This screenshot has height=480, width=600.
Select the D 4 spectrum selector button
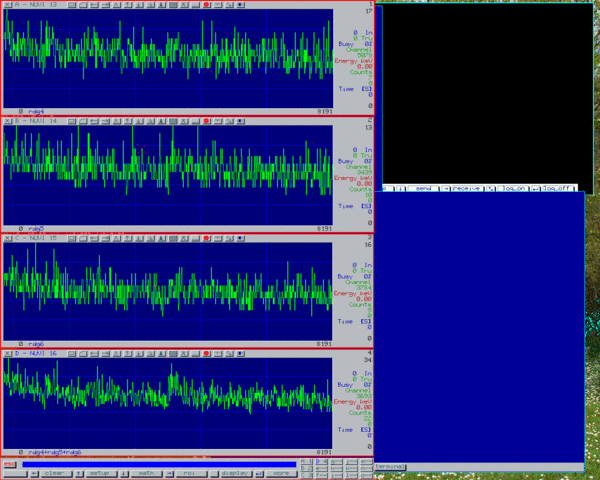321,462
